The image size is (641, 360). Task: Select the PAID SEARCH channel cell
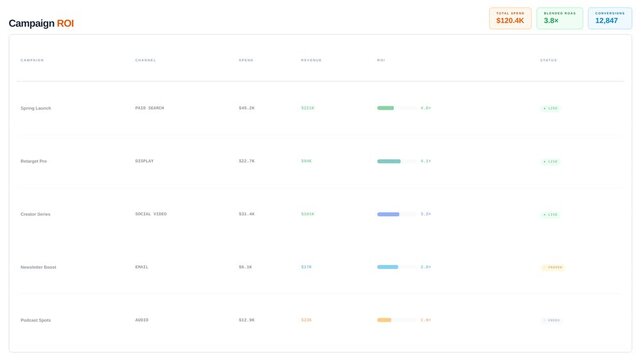click(150, 108)
